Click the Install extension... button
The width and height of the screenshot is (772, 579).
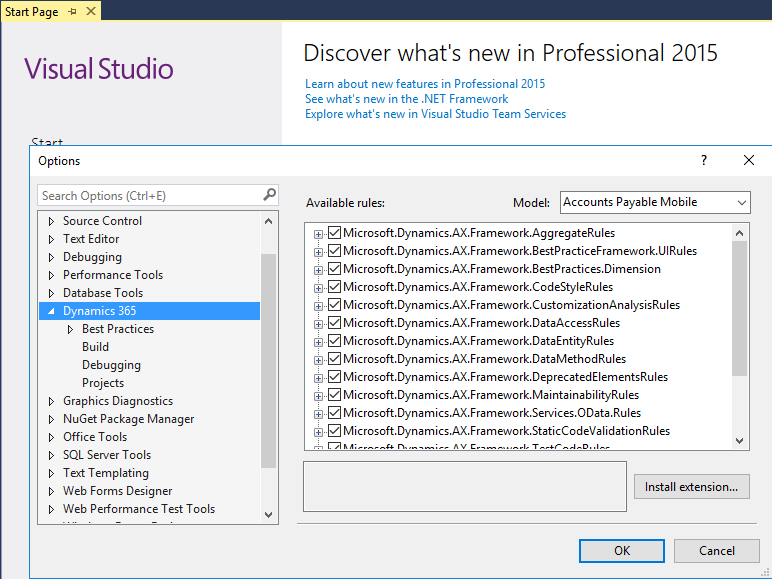[x=691, y=486]
